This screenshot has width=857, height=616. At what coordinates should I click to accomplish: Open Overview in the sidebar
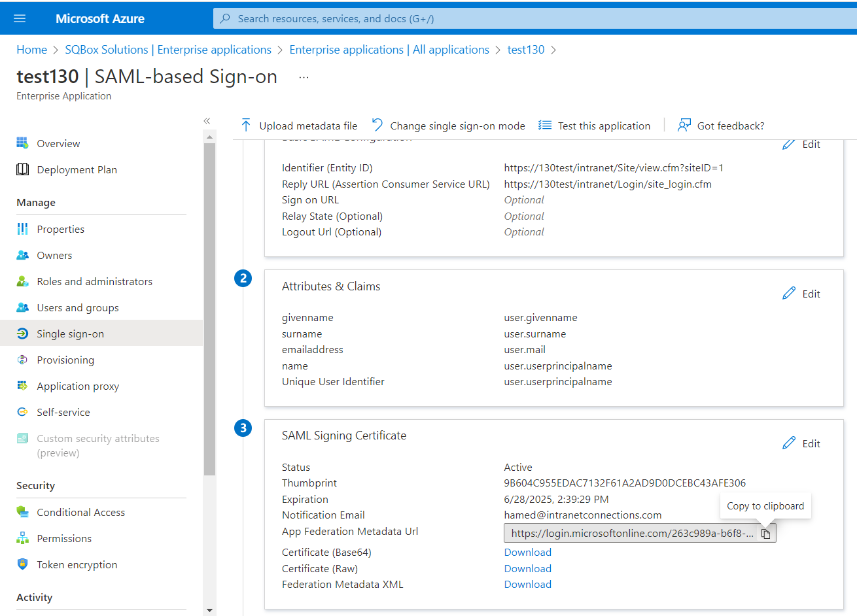tap(58, 143)
